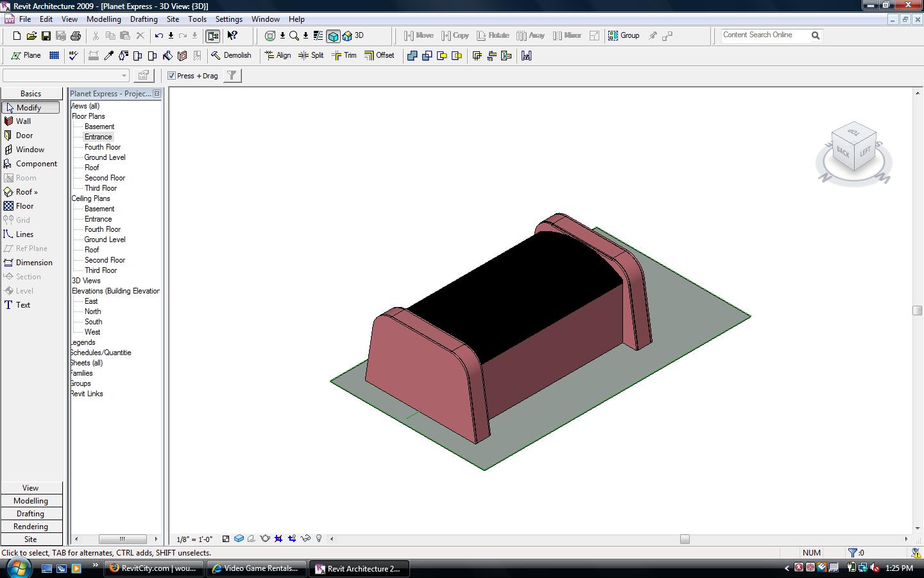Image resolution: width=924 pixels, height=578 pixels.
Task: Open the Fourth Floor plan view
Action: tap(102, 147)
